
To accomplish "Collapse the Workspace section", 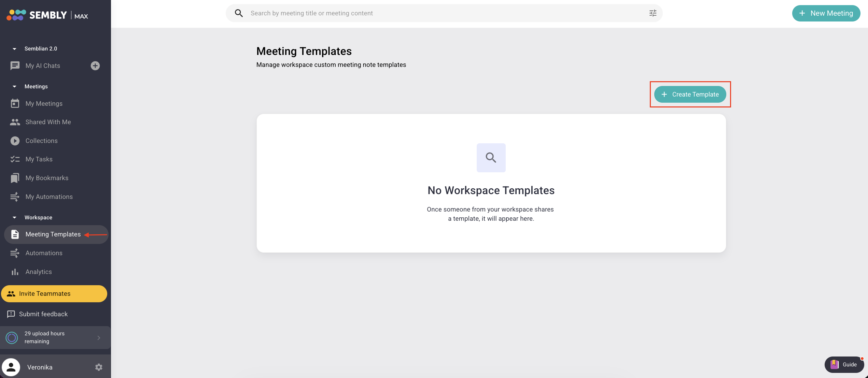I will [14, 218].
